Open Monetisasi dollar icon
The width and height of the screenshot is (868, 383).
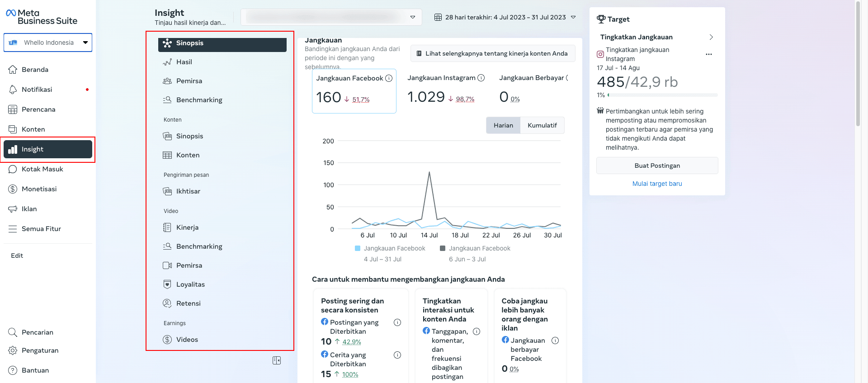click(x=13, y=189)
